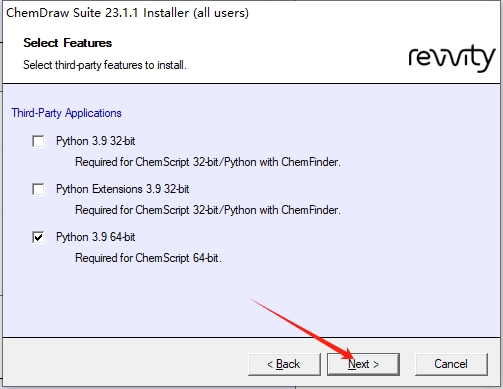The width and height of the screenshot is (503, 389).
Task: Select the 'Python Extensions 3.9 32-bit' label text
Action: [123, 189]
